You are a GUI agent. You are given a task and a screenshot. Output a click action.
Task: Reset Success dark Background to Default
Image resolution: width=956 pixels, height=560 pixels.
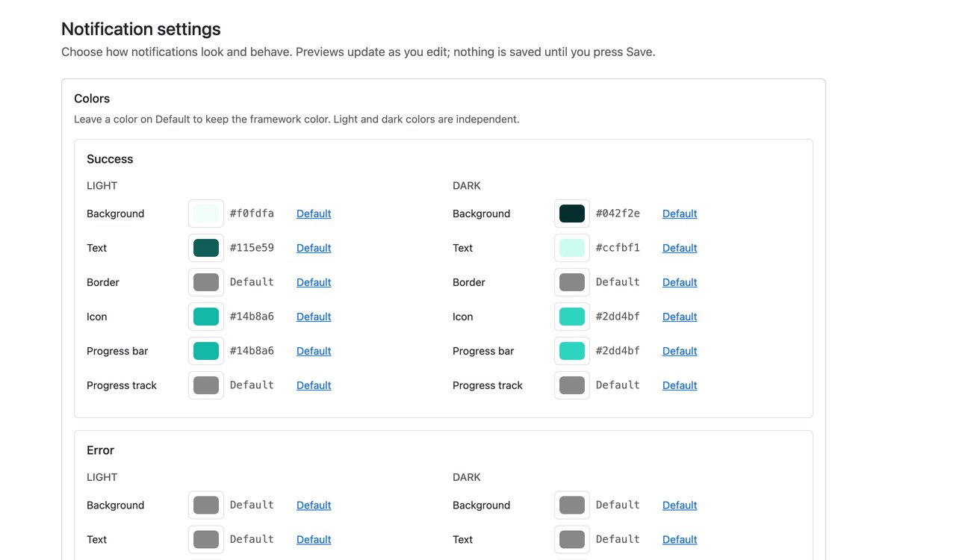coord(680,214)
